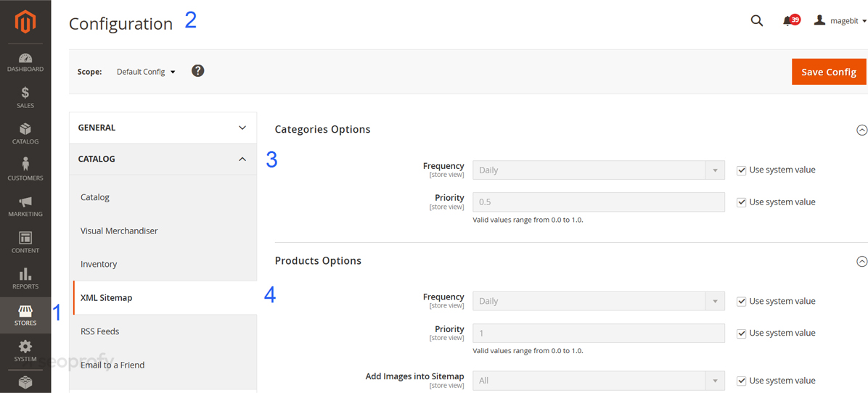Collapse the CATALOG configuration section
The image size is (868, 393).
[163, 160]
